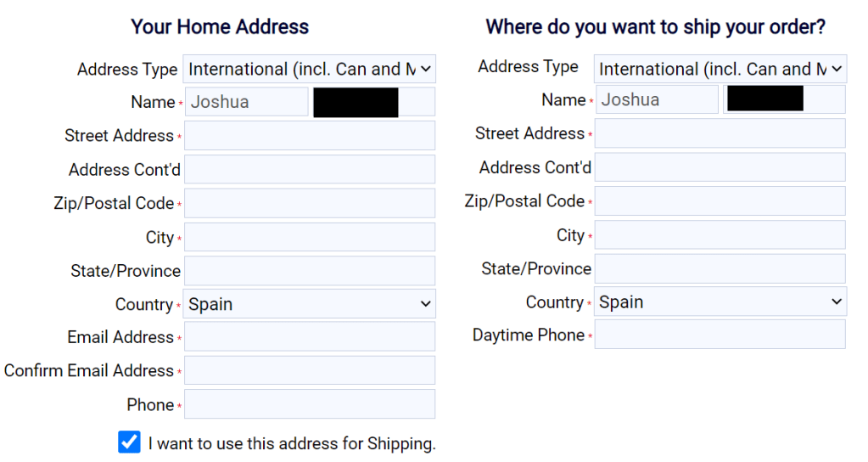The height and width of the screenshot is (462, 868).
Task: Focus the home Phone input field
Action: click(x=309, y=404)
